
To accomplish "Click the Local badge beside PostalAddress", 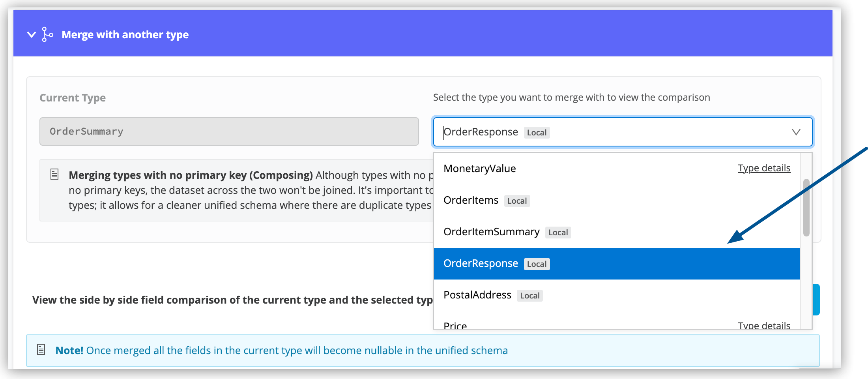I will point(529,296).
